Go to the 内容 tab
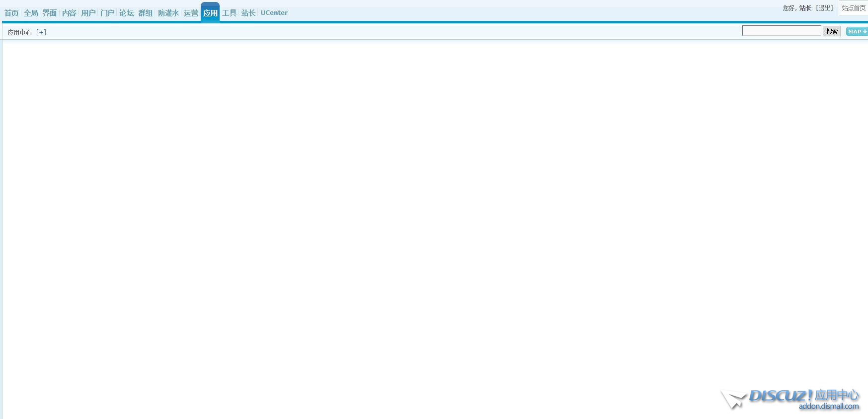Image resolution: width=868 pixels, height=419 pixels. tap(69, 13)
